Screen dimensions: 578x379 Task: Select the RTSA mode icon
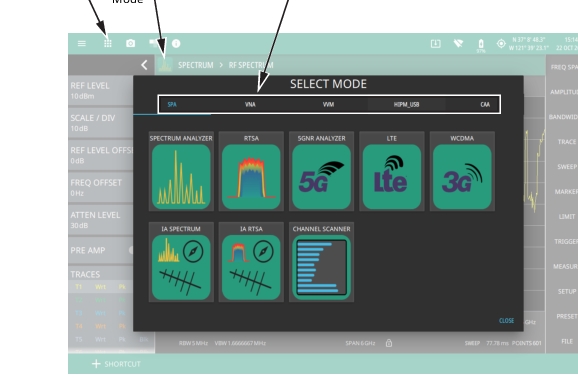click(x=251, y=177)
